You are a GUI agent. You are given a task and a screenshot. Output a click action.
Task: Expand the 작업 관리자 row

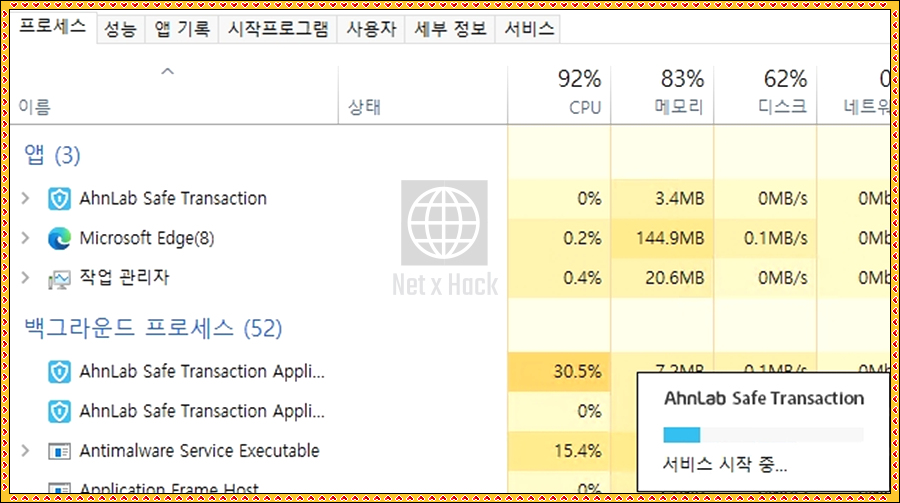click(25, 278)
